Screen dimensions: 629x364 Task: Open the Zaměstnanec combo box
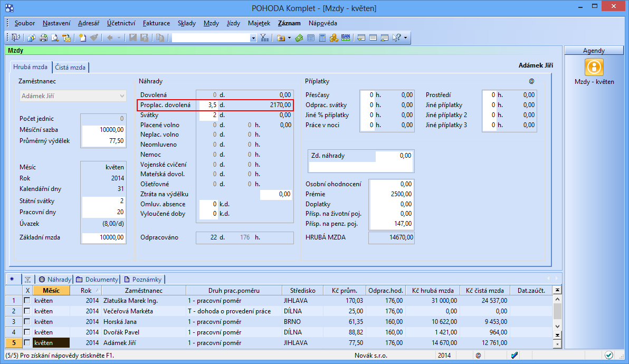[73, 96]
